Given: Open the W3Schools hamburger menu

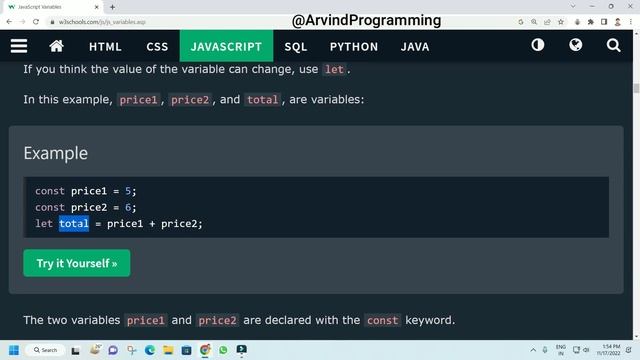Looking at the screenshot, I should 19,46.
